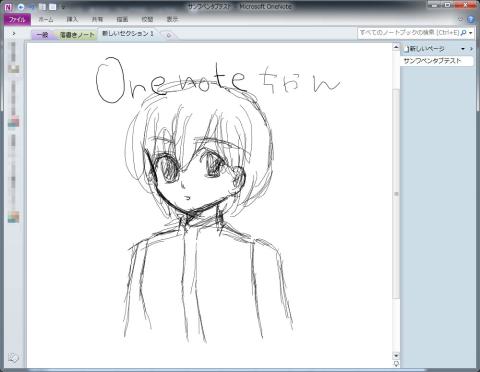This screenshot has width=480, height=372.
Task: Create a new section with the star tab
Action: coord(168,35)
